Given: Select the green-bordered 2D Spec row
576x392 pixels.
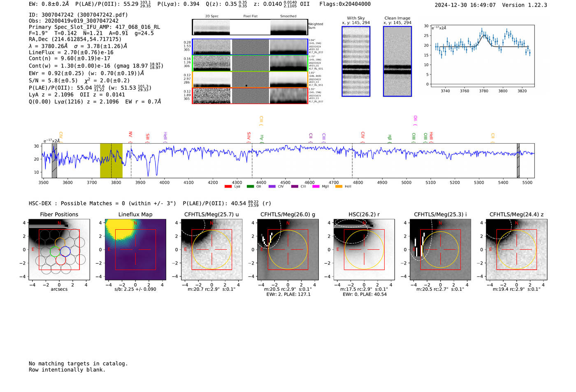Looking at the screenshot, I should [x=250, y=63].
